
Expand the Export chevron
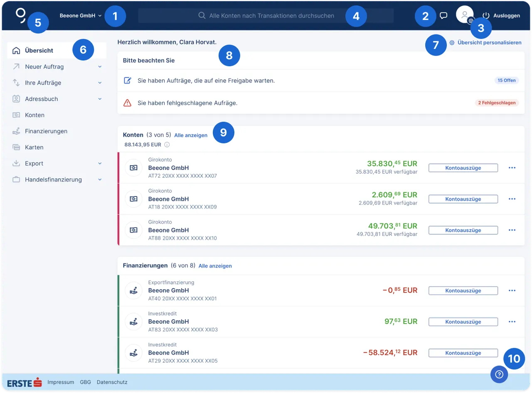[x=100, y=163]
